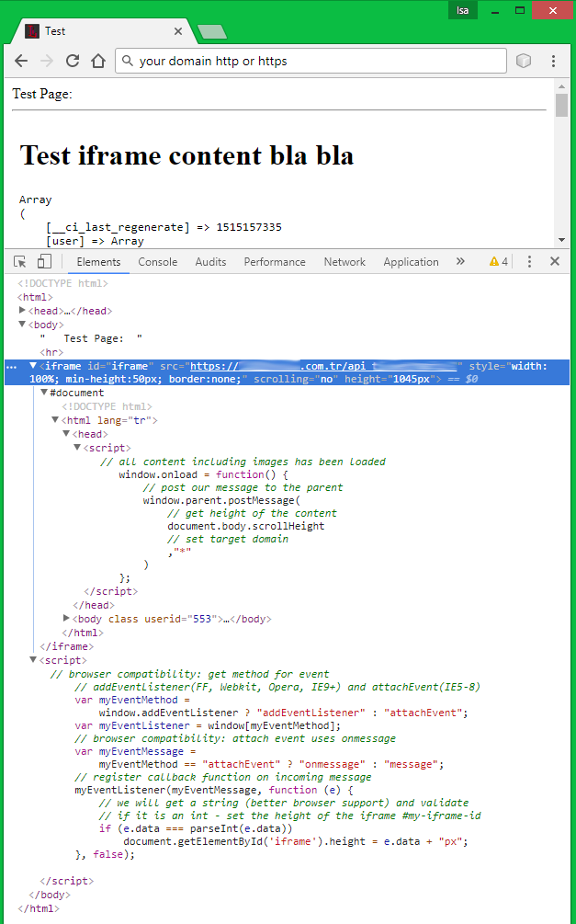Expand the body class userid="553" node

(x=66, y=618)
